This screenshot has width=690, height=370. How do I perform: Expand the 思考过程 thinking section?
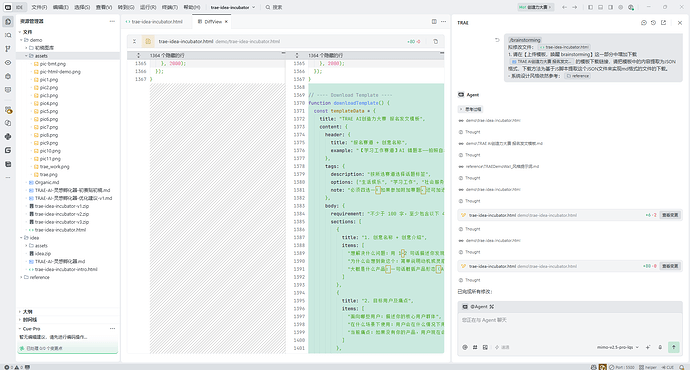click(x=470, y=109)
